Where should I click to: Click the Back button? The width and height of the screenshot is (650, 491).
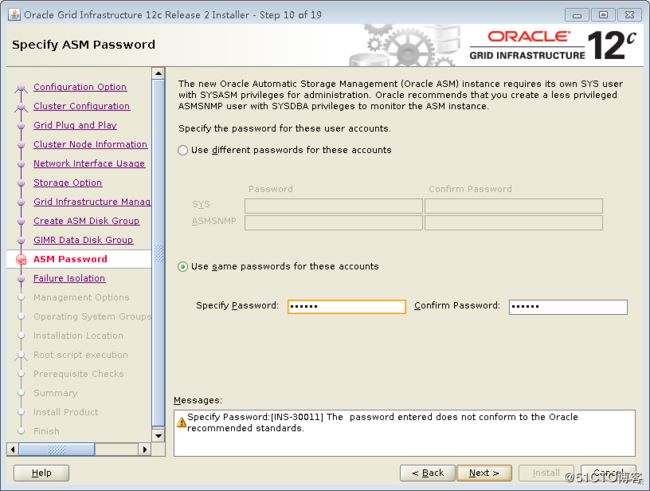pos(428,473)
